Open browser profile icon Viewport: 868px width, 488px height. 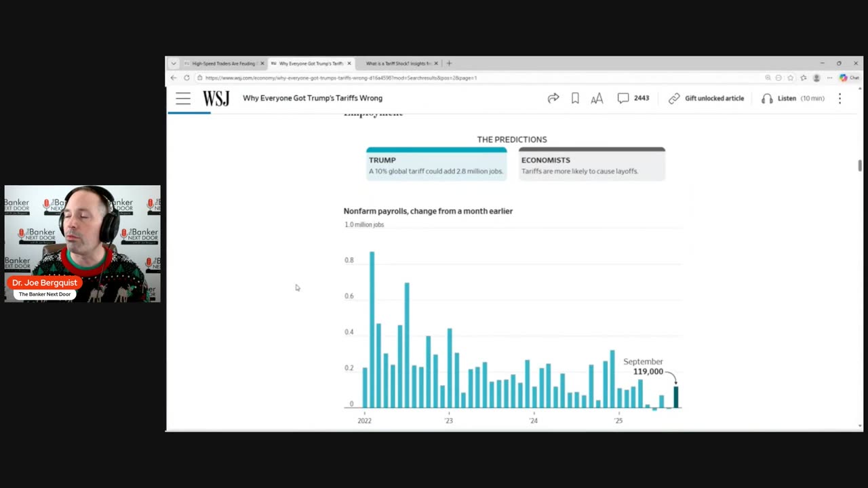(x=816, y=78)
